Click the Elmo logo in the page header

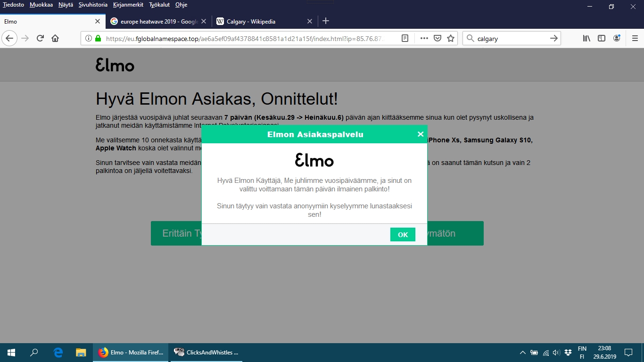point(115,65)
